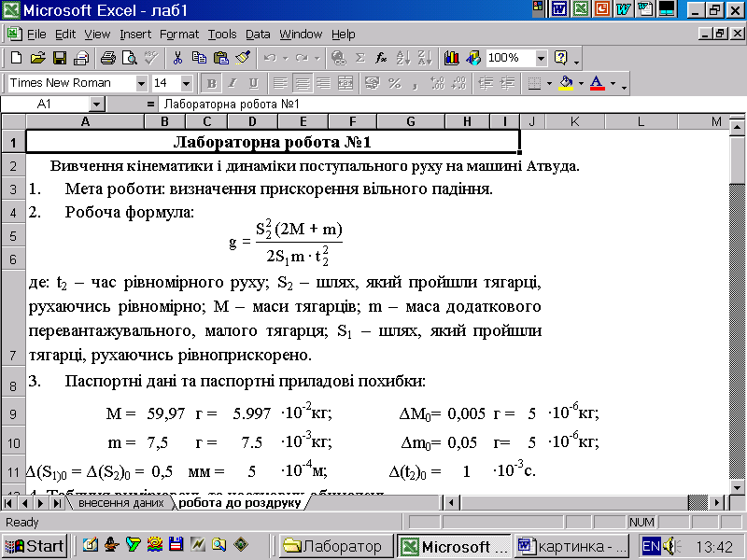Apply Currency style formatting

click(x=372, y=83)
